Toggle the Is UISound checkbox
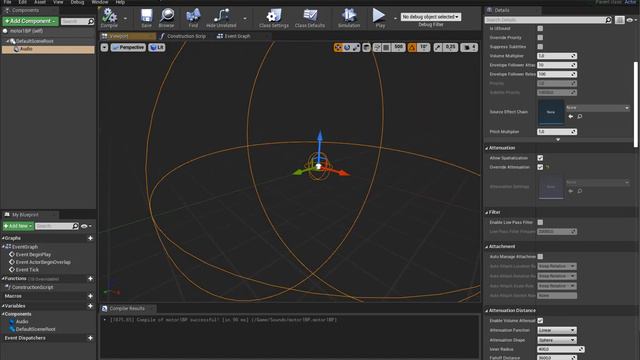Screen dimensions: 640x360 coord(540,28)
